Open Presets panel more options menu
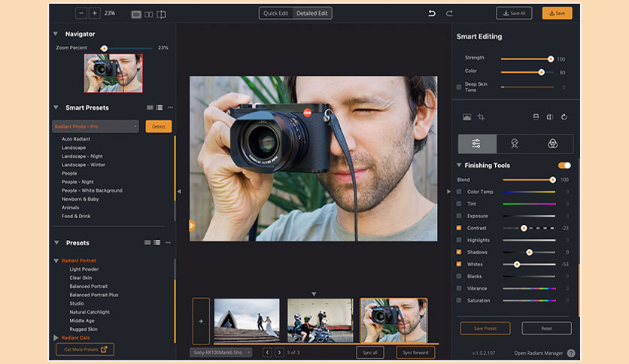Viewport: 629px width, 364px height. pos(168,242)
